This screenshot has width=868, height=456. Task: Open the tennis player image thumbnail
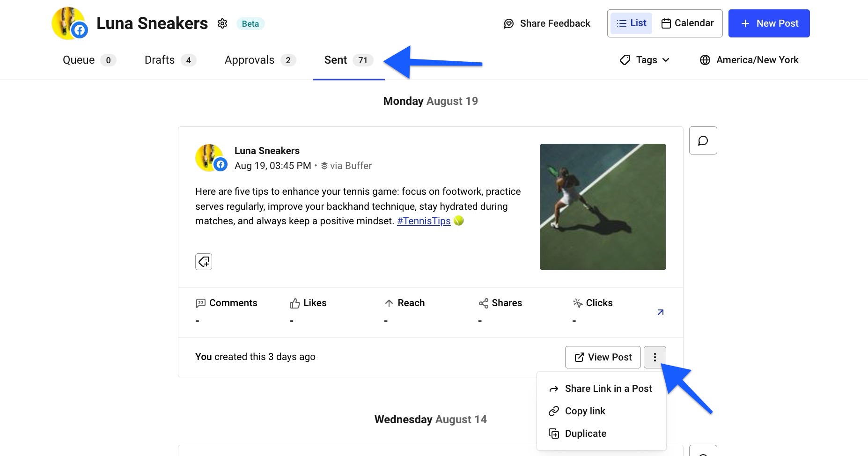pos(603,207)
